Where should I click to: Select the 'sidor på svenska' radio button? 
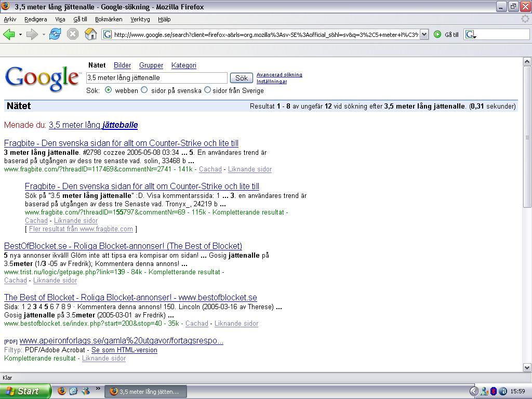click(x=144, y=90)
